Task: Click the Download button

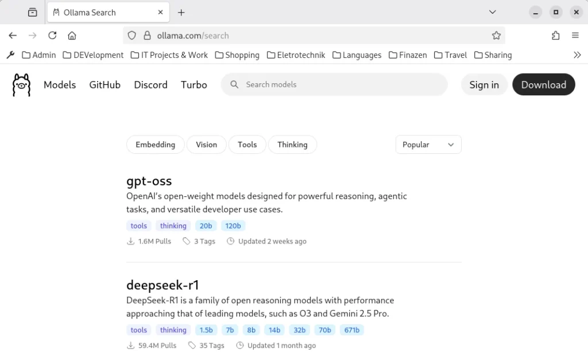Action: pyautogui.click(x=543, y=85)
